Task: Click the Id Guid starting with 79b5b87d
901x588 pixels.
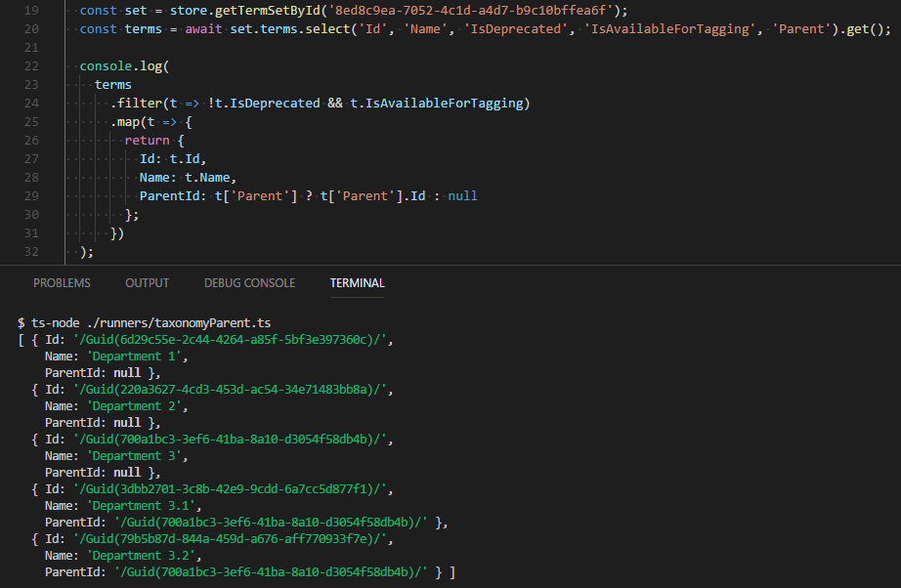Action: (230, 539)
